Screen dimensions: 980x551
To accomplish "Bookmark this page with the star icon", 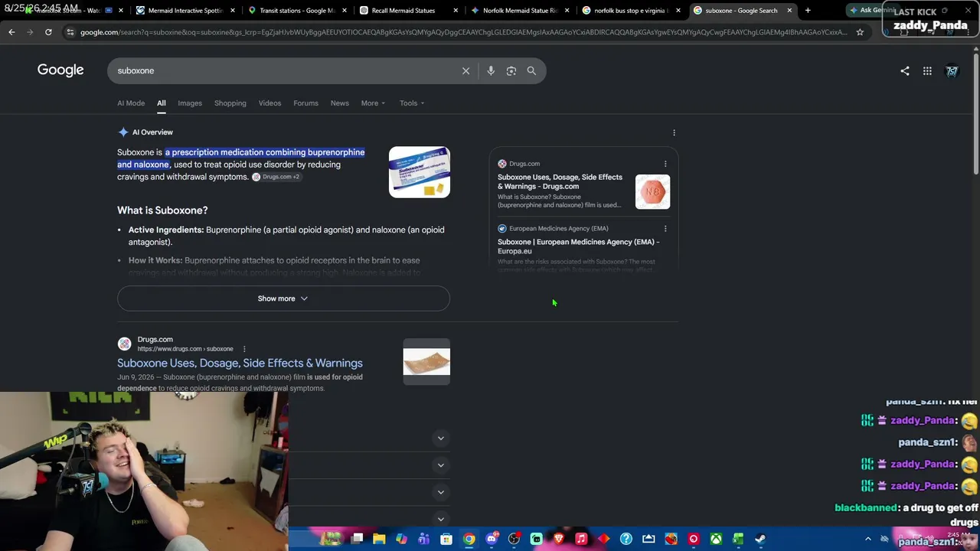I will coord(860,32).
